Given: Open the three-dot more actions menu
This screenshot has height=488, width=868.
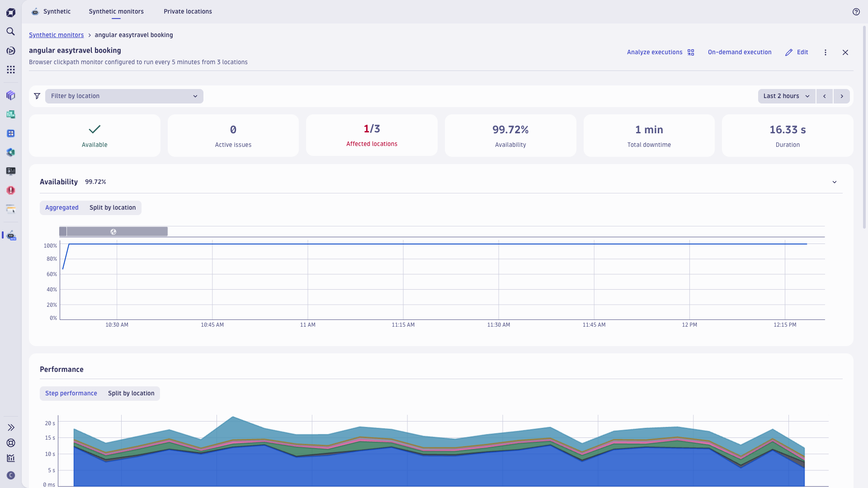Looking at the screenshot, I should point(826,52).
